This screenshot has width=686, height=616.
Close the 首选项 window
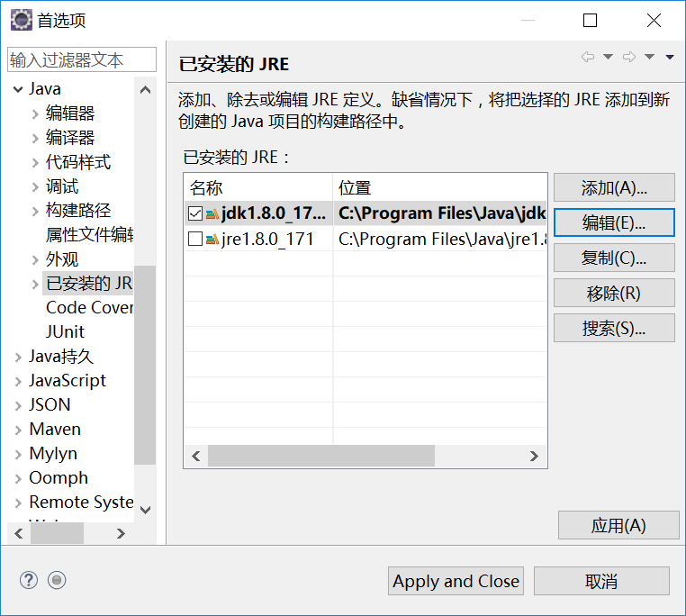pyautogui.click(x=654, y=20)
